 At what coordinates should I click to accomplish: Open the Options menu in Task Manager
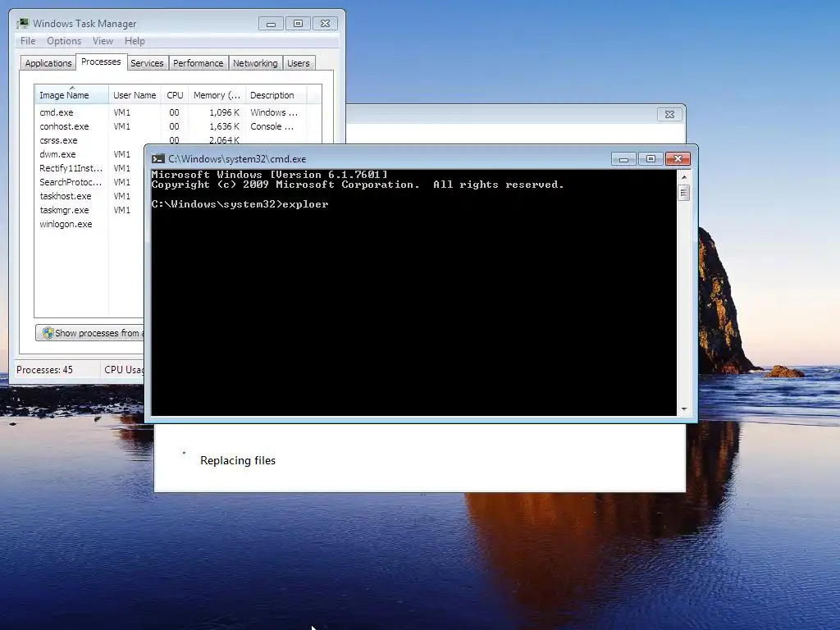64,41
